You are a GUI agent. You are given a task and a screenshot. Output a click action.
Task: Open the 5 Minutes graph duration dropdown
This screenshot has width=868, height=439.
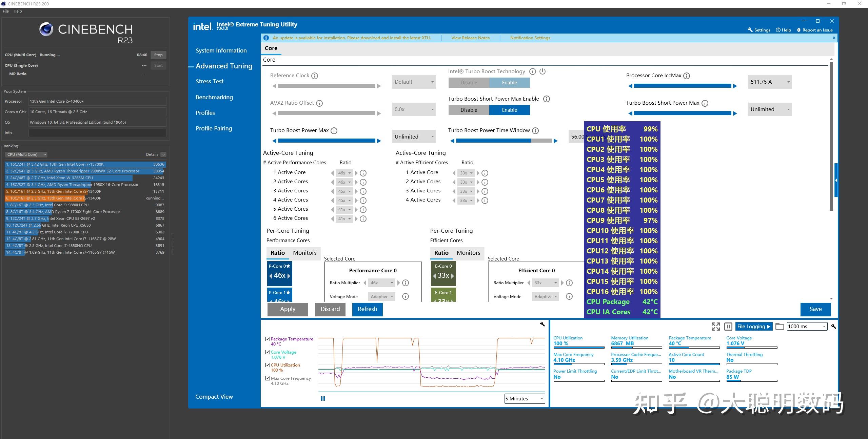525,399
